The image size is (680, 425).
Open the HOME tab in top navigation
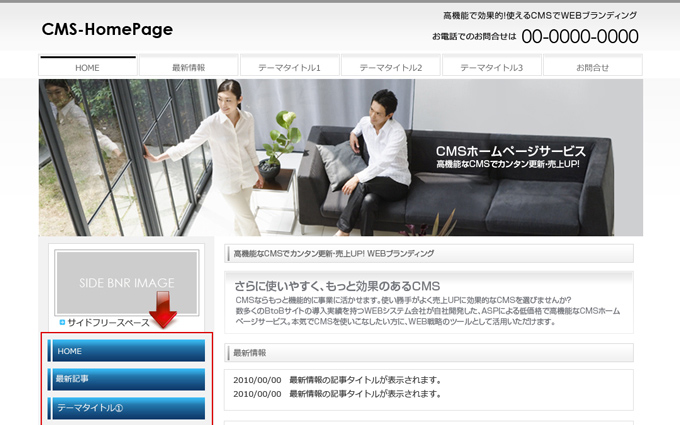(88, 67)
